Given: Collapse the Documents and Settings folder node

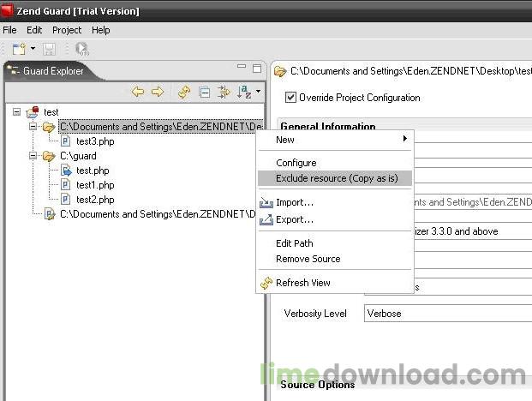Looking at the screenshot, I should [x=33, y=127].
